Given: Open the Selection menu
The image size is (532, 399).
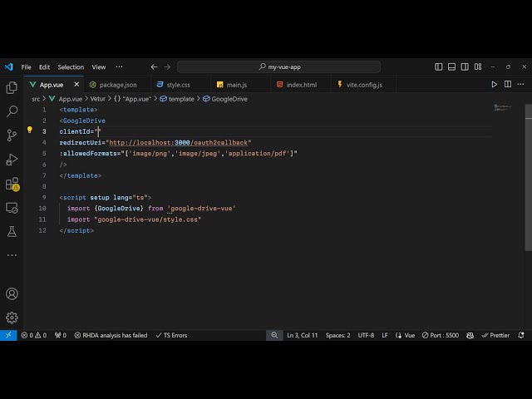Looking at the screenshot, I should [x=71, y=66].
